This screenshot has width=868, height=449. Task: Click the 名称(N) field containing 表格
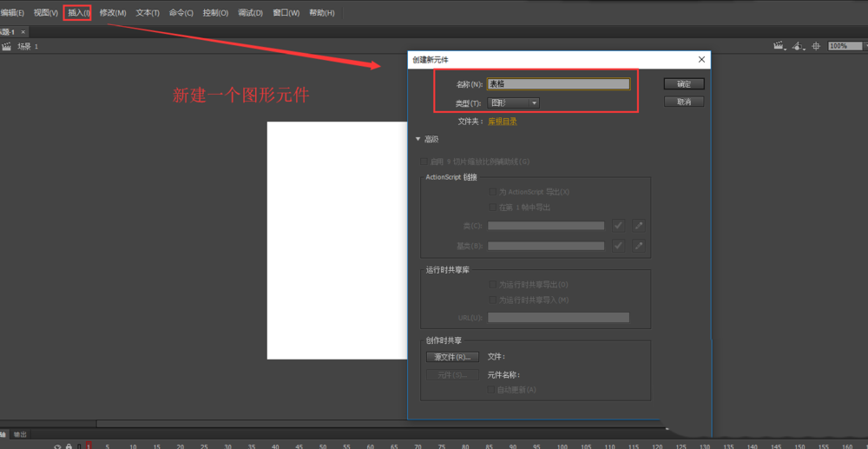pos(558,84)
